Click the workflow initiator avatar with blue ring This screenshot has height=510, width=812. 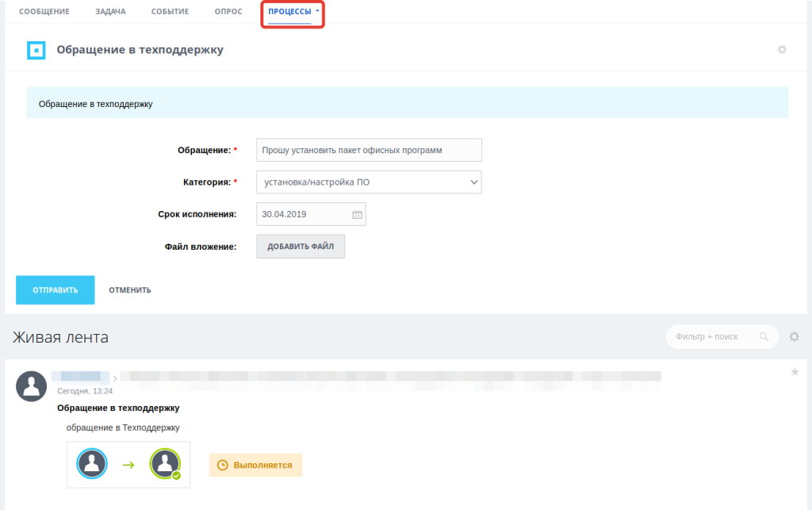(92, 463)
